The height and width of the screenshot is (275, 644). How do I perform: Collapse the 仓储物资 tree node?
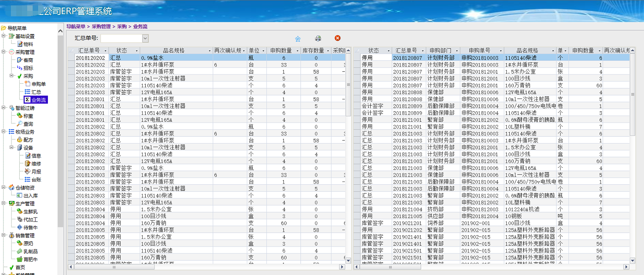pyautogui.click(x=4, y=187)
